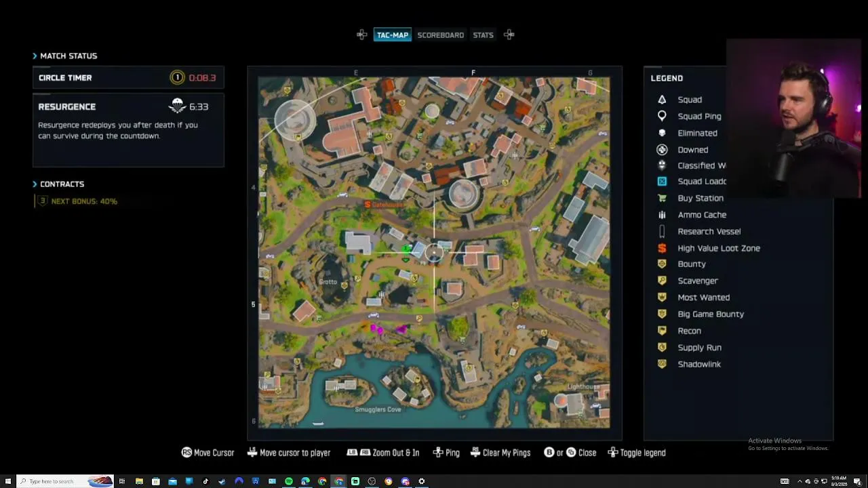Screen dimensions: 868x488
Task: Click the circle timer number icon
Action: [x=177, y=77]
